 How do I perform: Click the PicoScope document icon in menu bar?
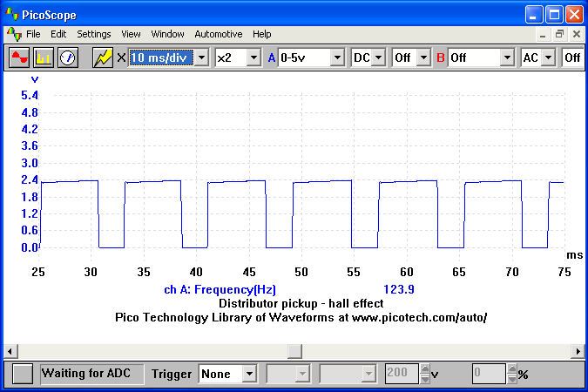pos(14,35)
